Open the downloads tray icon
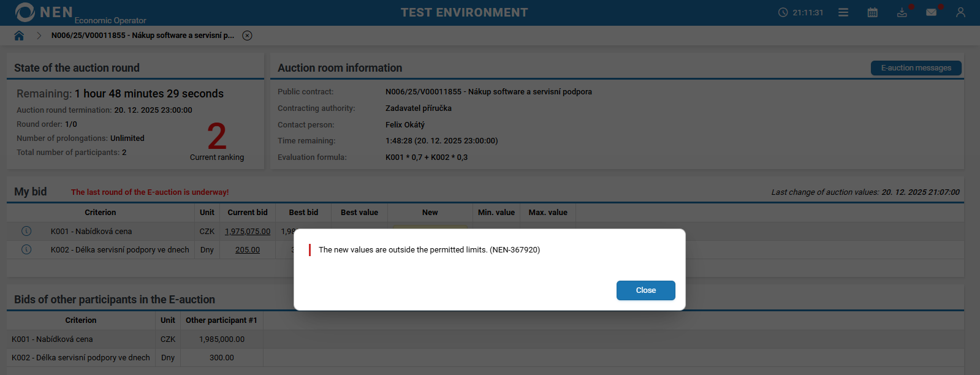This screenshot has width=980, height=375. 902,12
